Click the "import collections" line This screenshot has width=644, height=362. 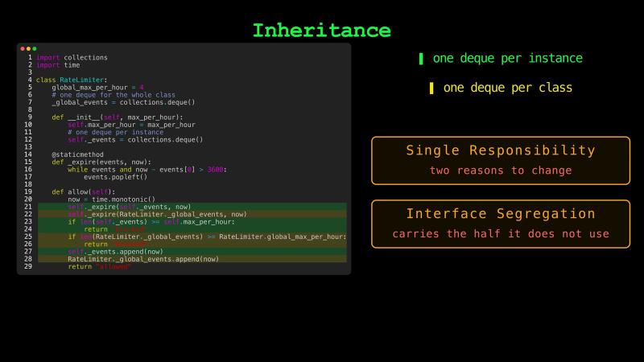[72, 57]
